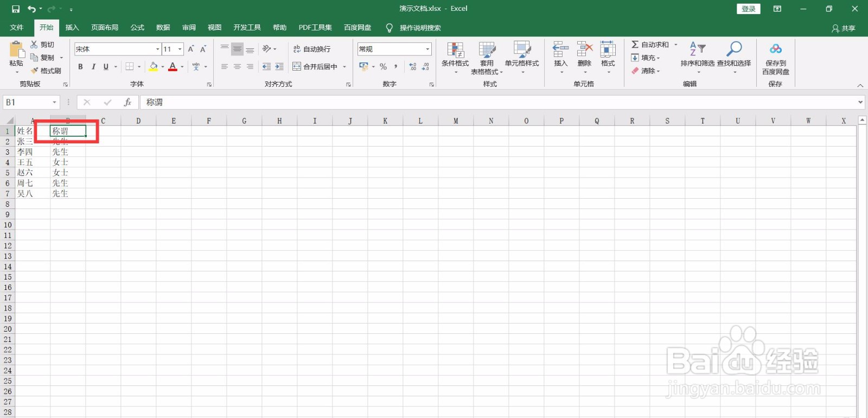Click the decrease indent icon
Image resolution: width=868 pixels, height=418 pixels.
point(266,66)
